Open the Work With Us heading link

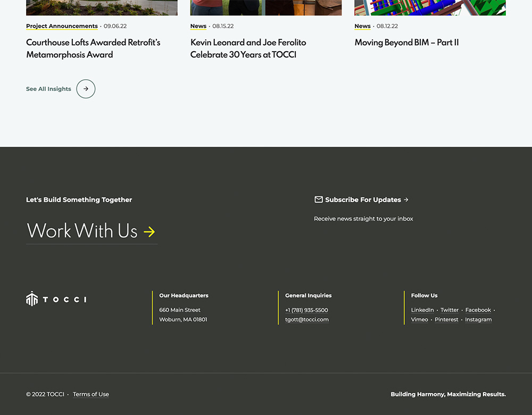pos(82,231)
